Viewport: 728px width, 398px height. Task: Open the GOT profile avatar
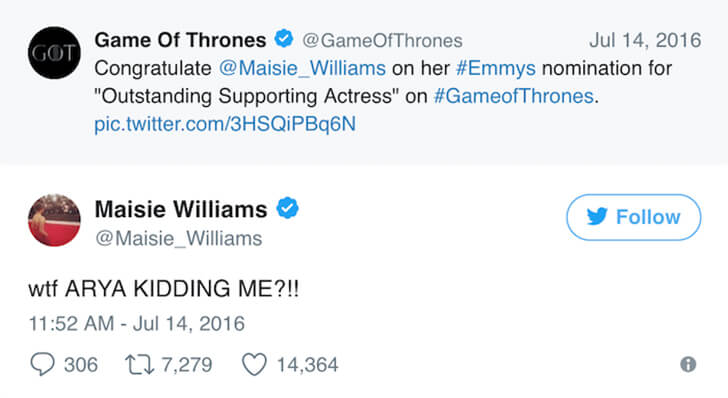click(x=54, y=53)
